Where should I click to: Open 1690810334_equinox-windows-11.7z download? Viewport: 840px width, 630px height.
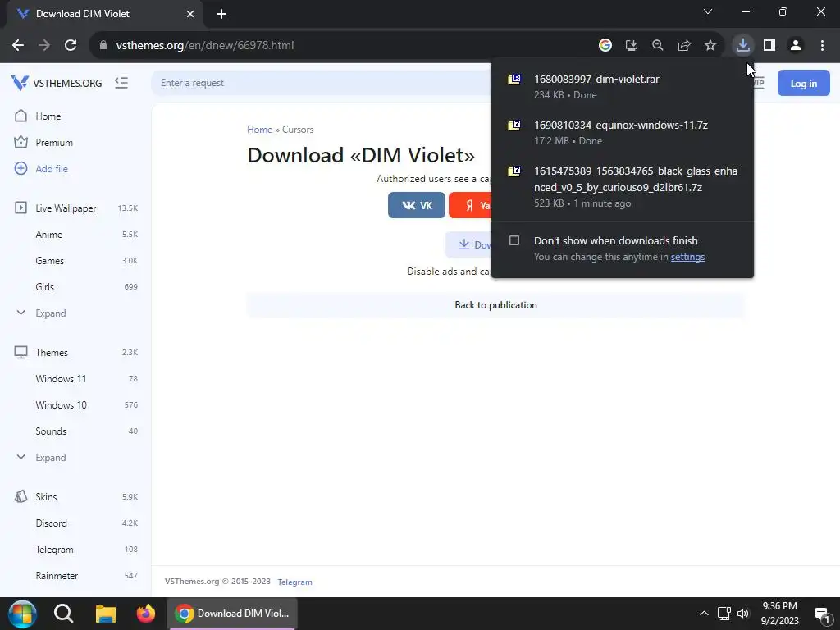pyautogui.click(x=622, y=132)
